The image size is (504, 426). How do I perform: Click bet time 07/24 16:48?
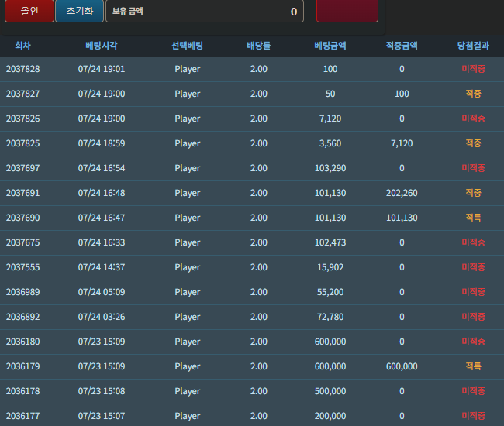pos(102,193)
